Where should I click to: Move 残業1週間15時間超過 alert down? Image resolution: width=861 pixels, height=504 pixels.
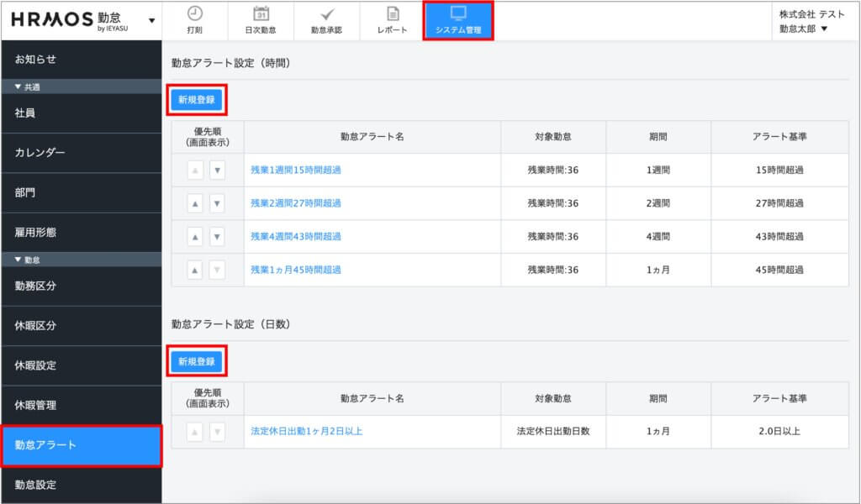[x=217, y=170]
